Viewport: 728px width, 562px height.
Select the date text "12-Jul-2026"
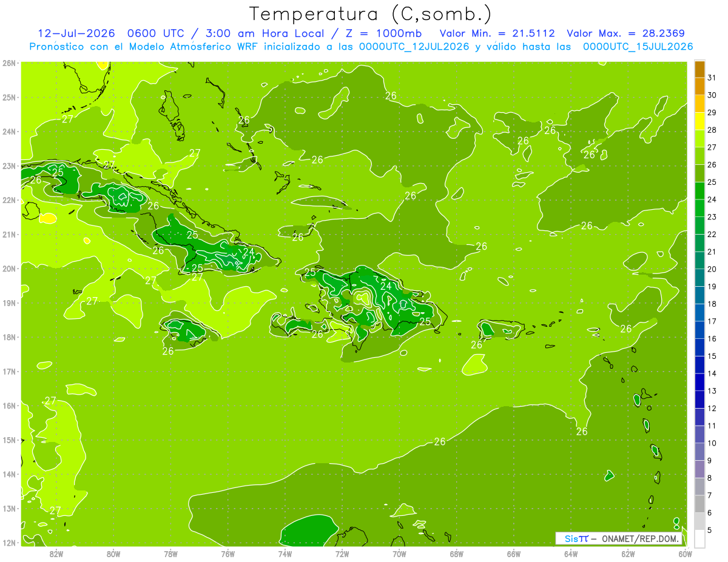coord(76,33)
